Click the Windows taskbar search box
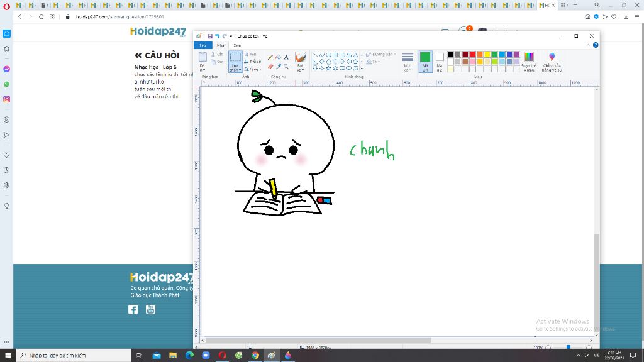The height and width of the screenshot is (362, 644). click(74, 355)
